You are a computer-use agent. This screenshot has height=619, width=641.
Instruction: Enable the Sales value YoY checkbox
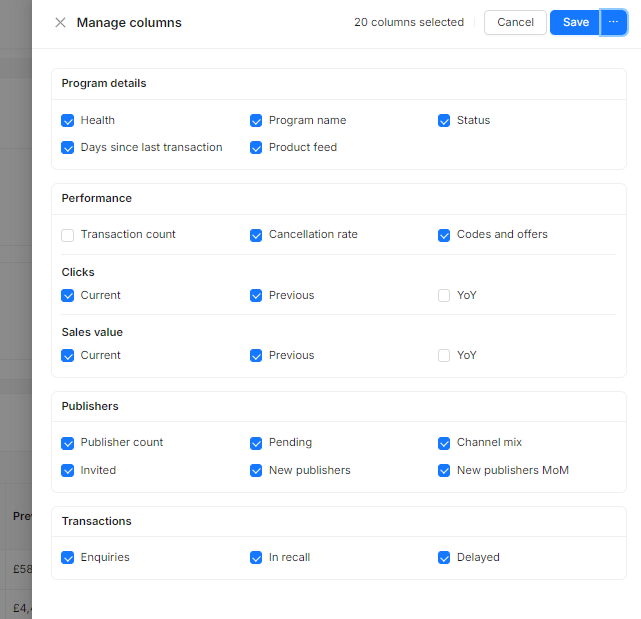(x=444, y=356)
